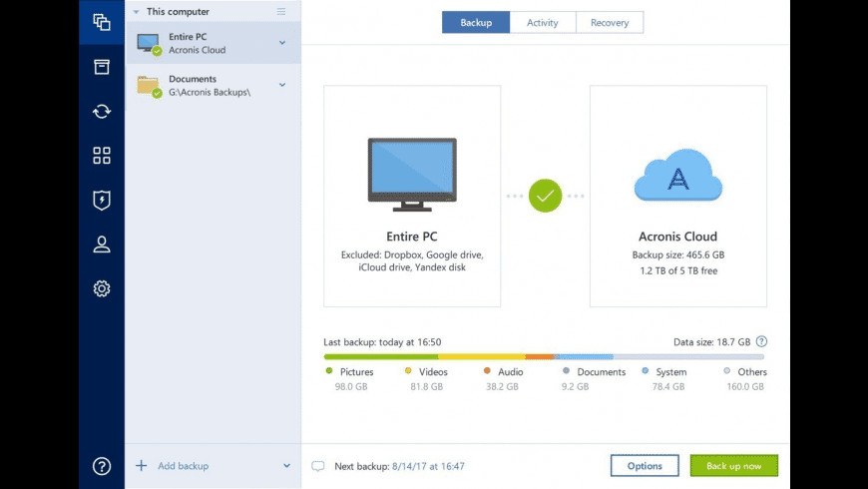
Task: Click the Pictures 98.0 GB value
Action: [351, 386]
